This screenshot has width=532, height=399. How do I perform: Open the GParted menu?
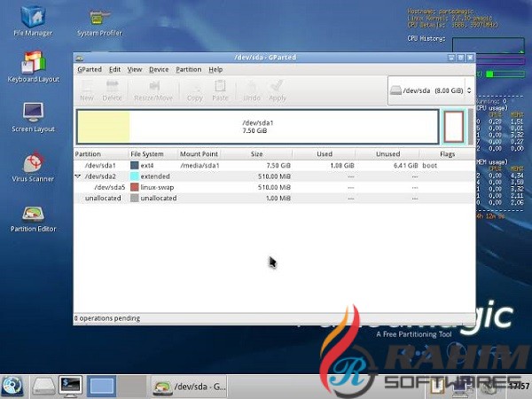(x=90, y=69)
